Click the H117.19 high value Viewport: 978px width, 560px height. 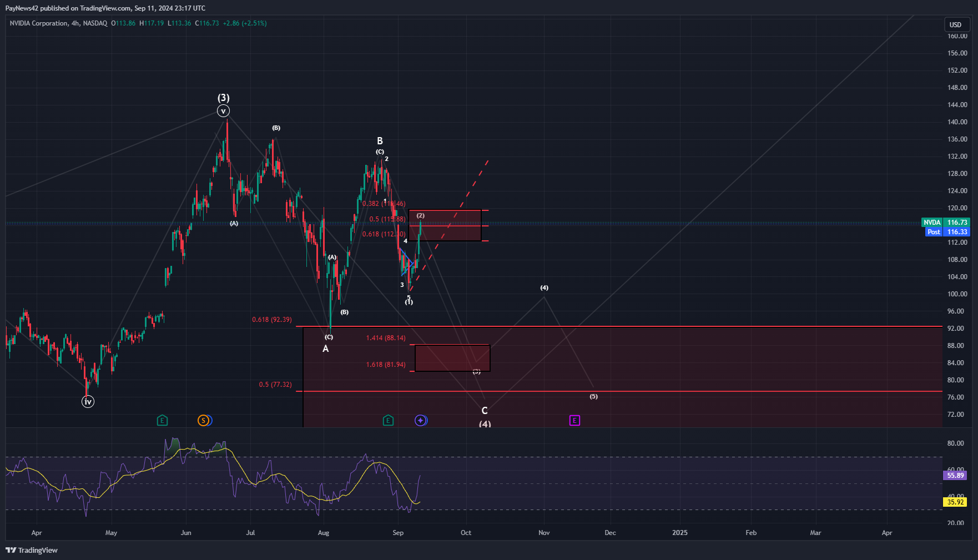click(152, 23)
